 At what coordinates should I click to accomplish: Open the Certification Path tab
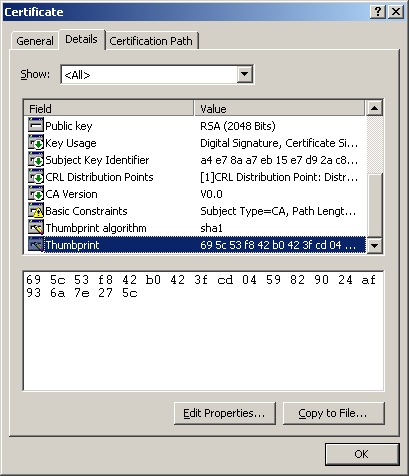point(151,41)
